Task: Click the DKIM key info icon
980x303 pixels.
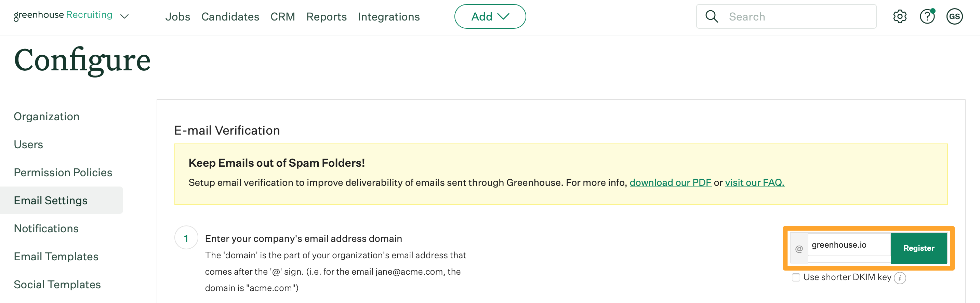Action: [900, 278]
